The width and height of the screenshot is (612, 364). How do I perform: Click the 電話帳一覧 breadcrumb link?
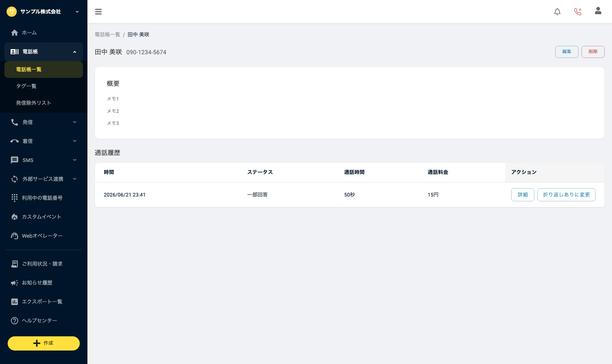[x=107, y=35]
